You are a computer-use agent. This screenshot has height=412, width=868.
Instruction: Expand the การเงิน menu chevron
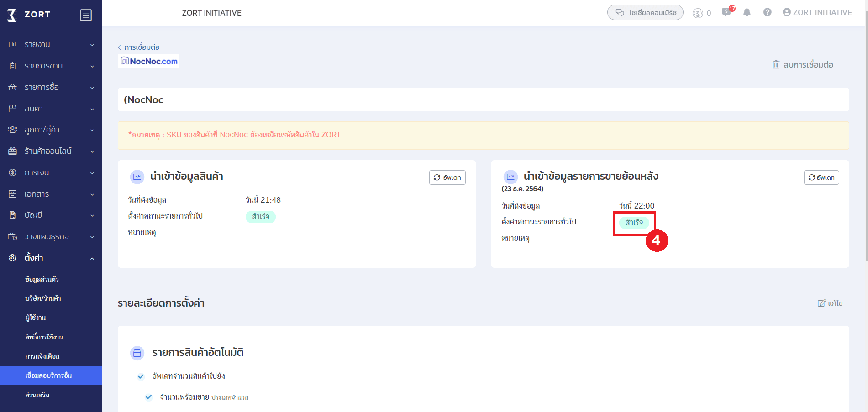[x=92, y=173]
